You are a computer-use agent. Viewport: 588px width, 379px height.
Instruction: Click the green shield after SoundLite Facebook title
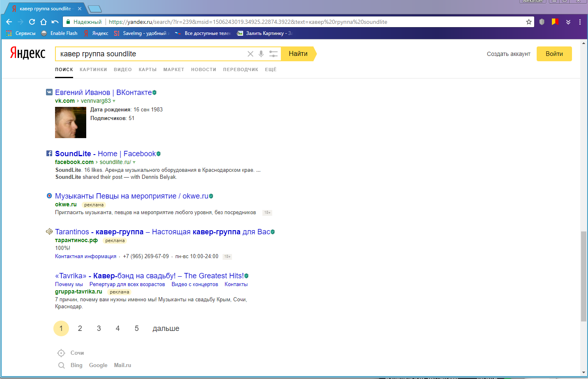click(x=158, y=154)
